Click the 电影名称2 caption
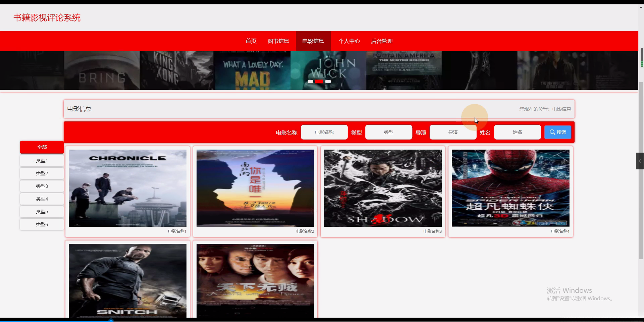The height and width of the screenshot is (322, 644). 305,231
